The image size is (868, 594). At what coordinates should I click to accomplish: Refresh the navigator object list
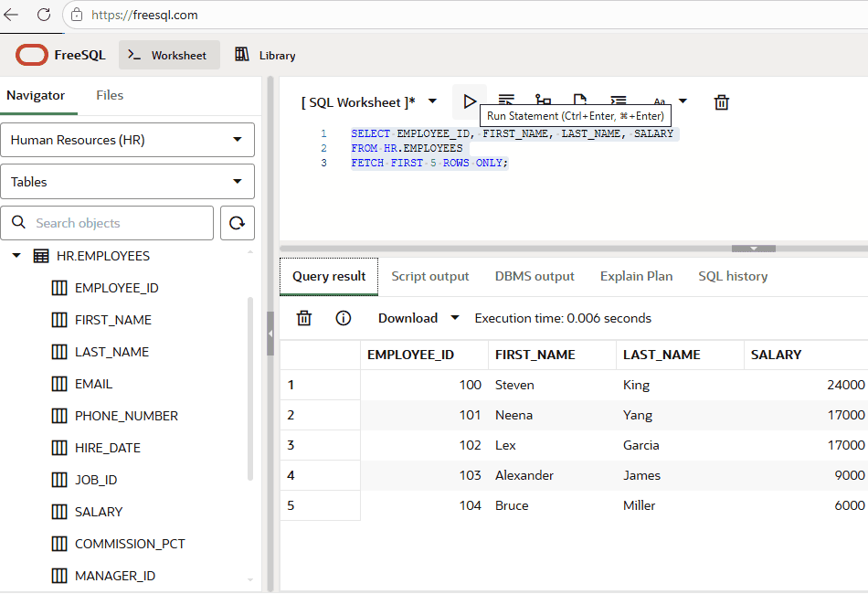pos(237,222)
